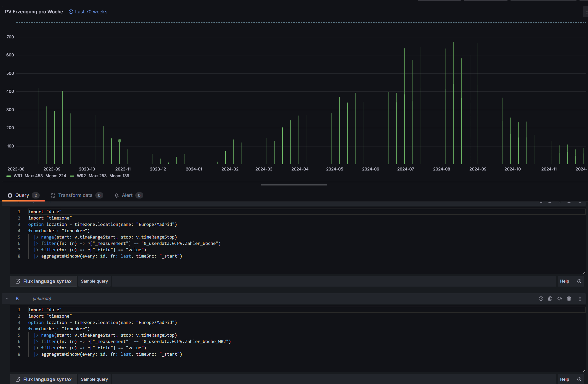This screenshot has height=384, width=588.
Task: Click the (influxdb) datasource label on query B
Action: pyautogui.click(x=42, y=299)
